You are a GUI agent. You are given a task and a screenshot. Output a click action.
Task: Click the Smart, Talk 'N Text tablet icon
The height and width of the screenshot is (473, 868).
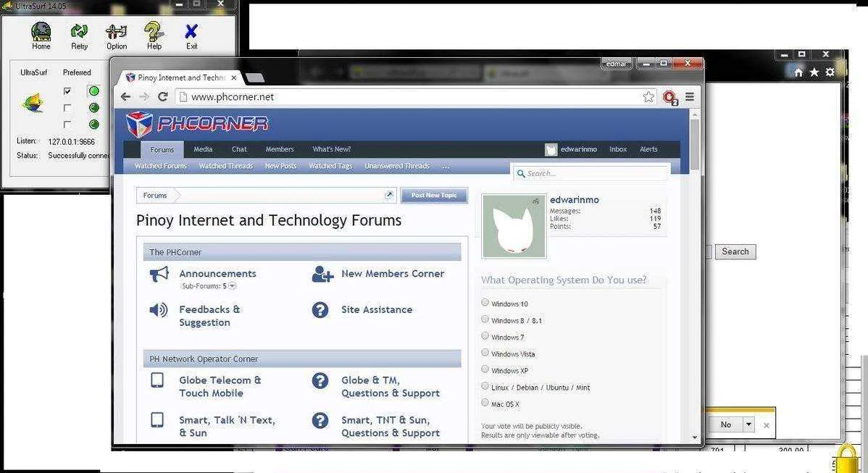[157, 420]
